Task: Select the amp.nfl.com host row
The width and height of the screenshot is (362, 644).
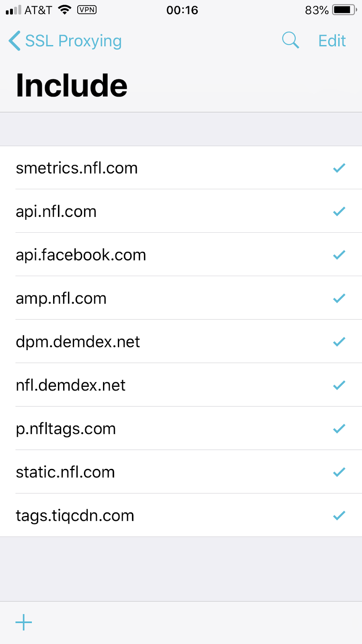Action: 61,299
